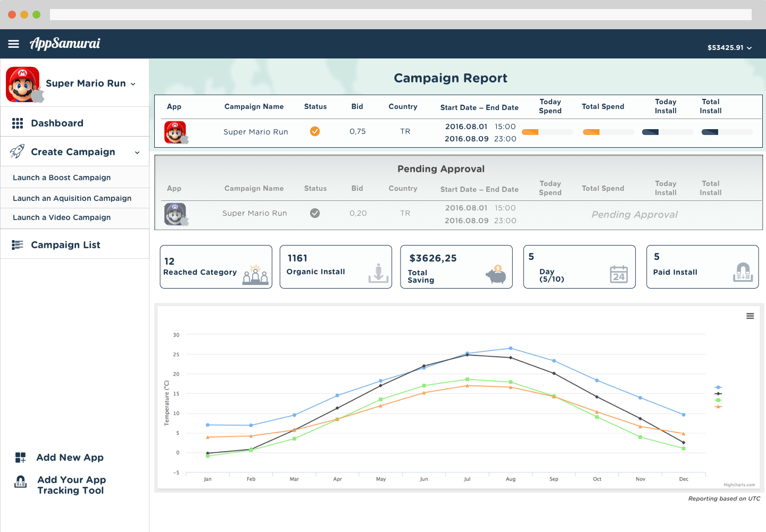Open the hamburger menu beside AppSamurai
766x532 pixels.
point(14,44)
